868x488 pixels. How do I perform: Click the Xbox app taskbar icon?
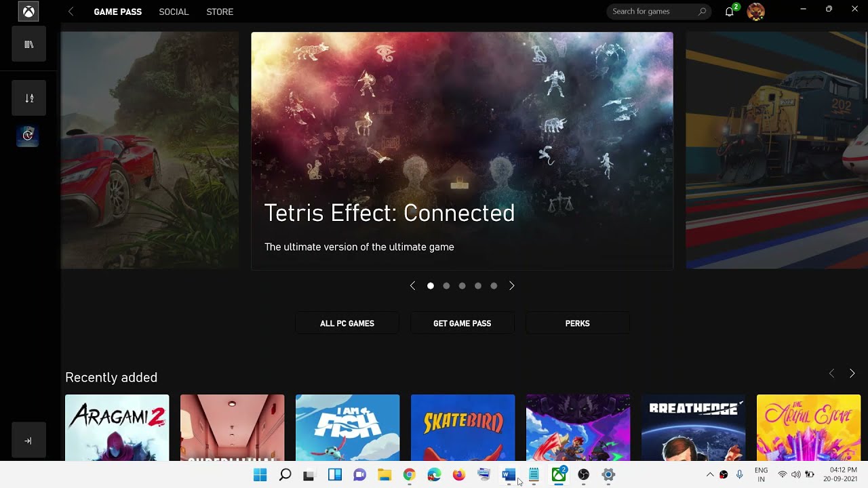tap(559, 475)
